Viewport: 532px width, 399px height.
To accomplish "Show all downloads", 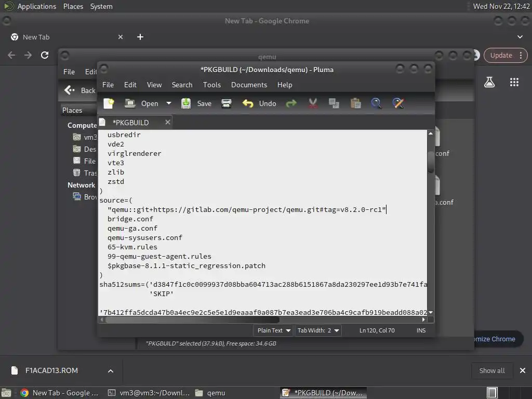I will coord(491,370).
